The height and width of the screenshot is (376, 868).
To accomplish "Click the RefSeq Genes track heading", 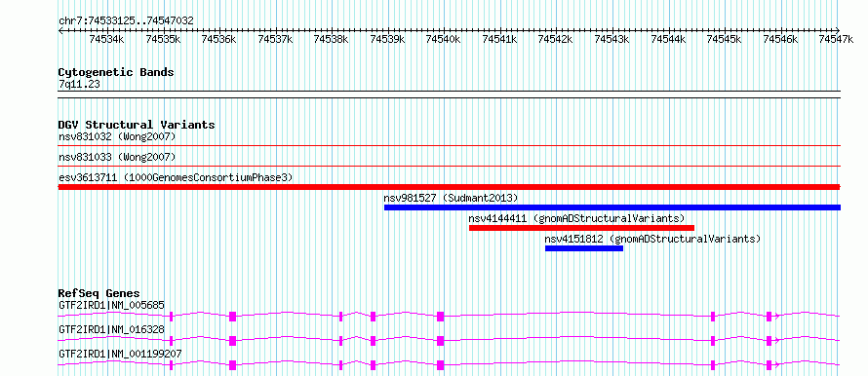I will click(x=99, y=293).
